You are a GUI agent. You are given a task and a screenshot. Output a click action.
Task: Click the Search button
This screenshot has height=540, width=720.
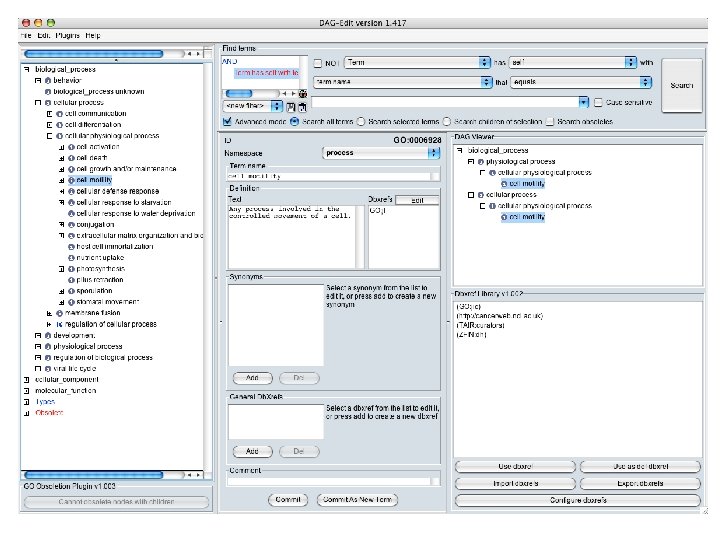(x=681, y=85)
